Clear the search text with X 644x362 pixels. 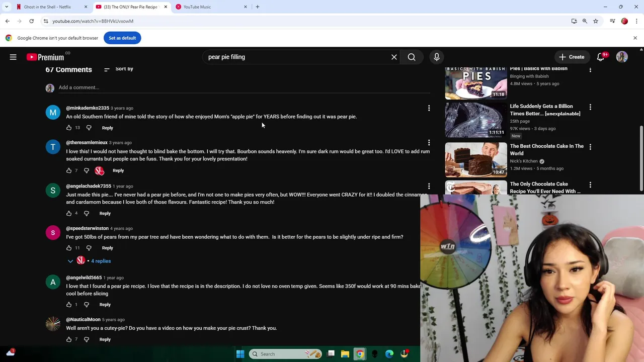(x=394, y=57)
